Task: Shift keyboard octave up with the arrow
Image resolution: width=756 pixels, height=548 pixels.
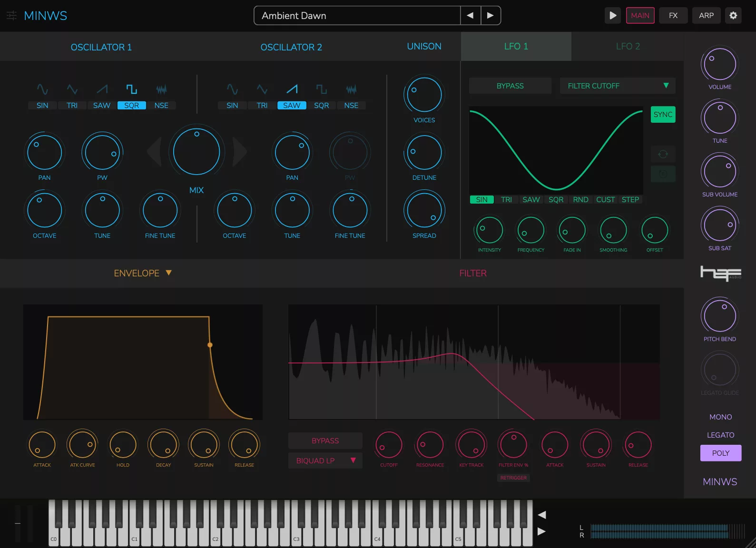Action: pyautogui.click(x=541, y=531)
